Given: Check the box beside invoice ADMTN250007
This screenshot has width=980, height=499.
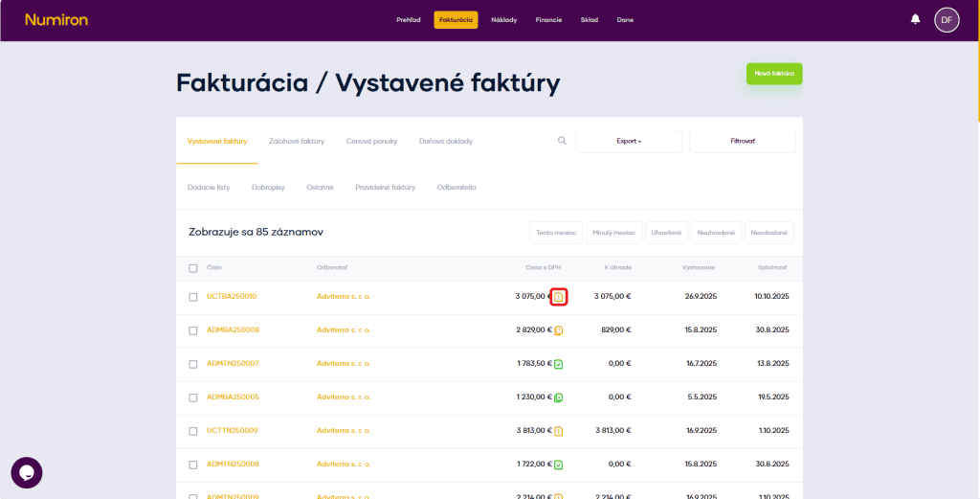Looking at the screenshot, I should tap(193, 364).
